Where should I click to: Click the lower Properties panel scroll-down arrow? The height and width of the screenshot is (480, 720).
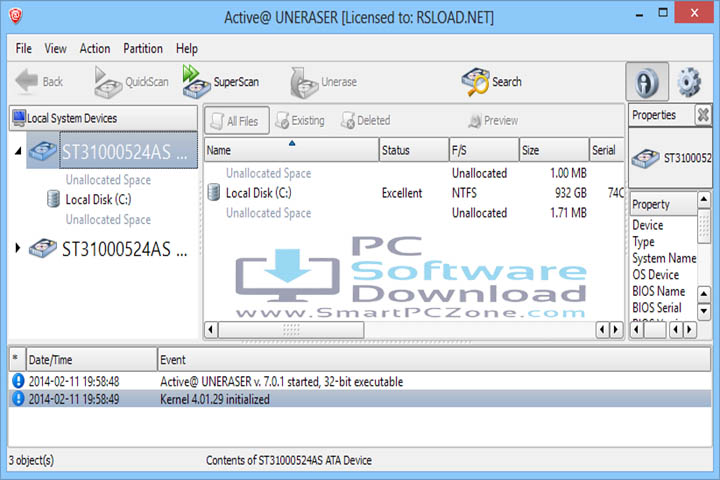(704, 311)
